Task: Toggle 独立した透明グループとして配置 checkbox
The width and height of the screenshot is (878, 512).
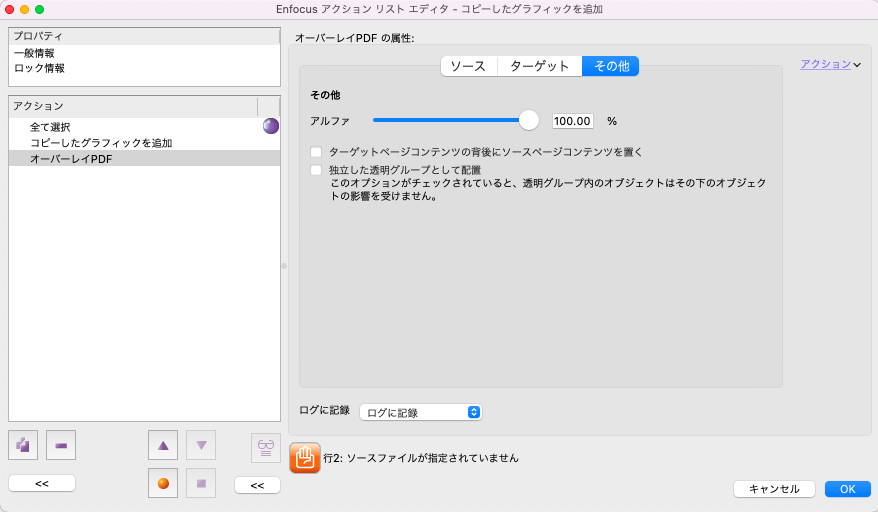Action: [x=316, y=170]
